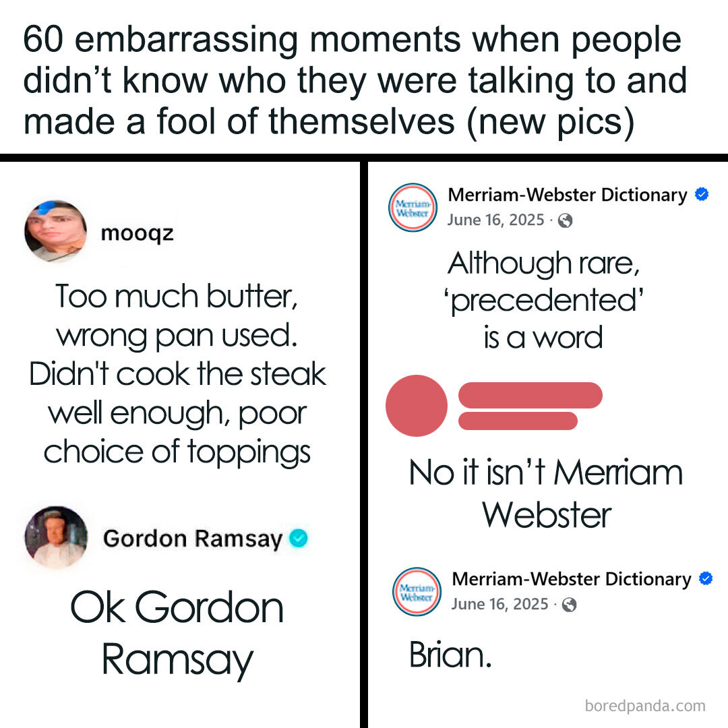Click the lower Merriam-Webster blue verified badge
The height and width of the screenshot is (728, 728).
point(706,578)
